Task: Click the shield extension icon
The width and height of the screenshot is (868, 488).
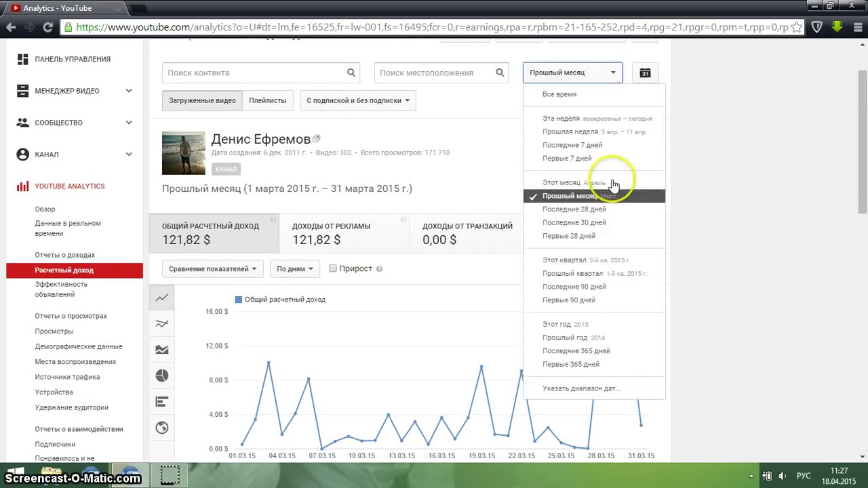Action: (x=817, y=27)
